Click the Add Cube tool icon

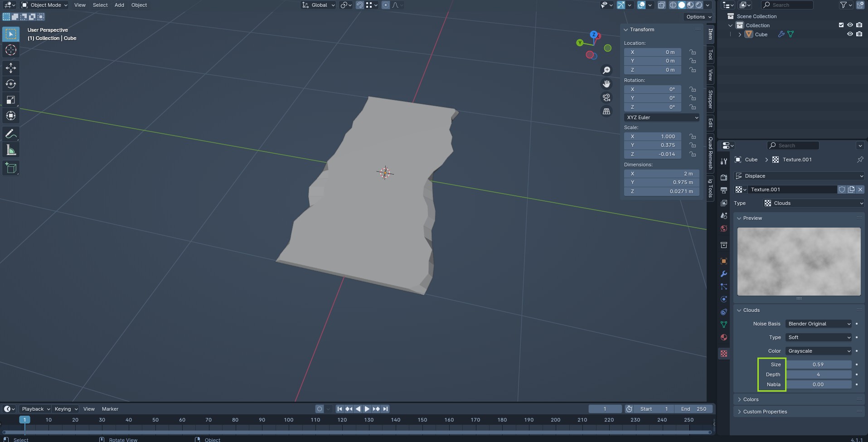tap(11, 168)
